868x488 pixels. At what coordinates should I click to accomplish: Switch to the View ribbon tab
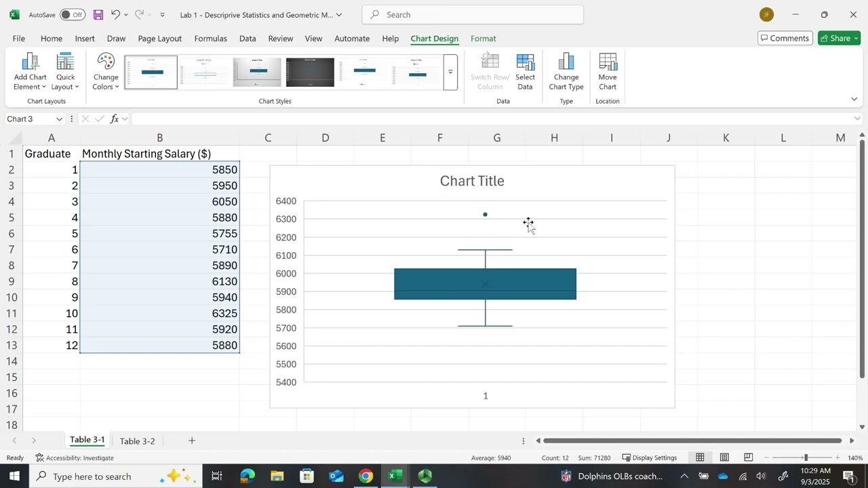click(313, 39)
